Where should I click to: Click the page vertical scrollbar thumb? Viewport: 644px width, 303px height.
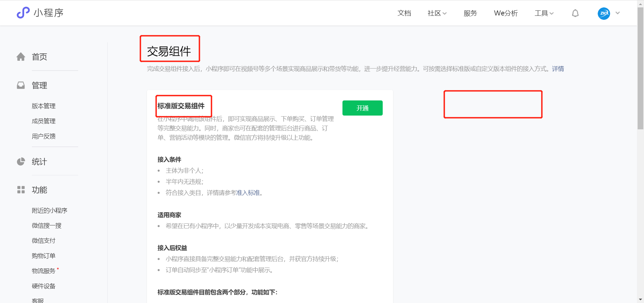coord(640,69)
